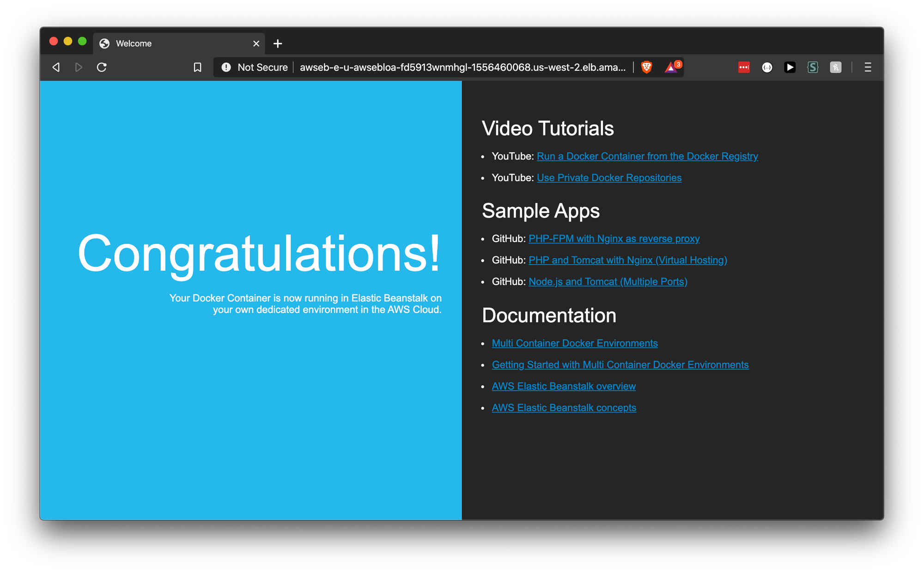
Task: Click the media player icon in toolbar
Action: pyautogui.click(x=790, y=67)
